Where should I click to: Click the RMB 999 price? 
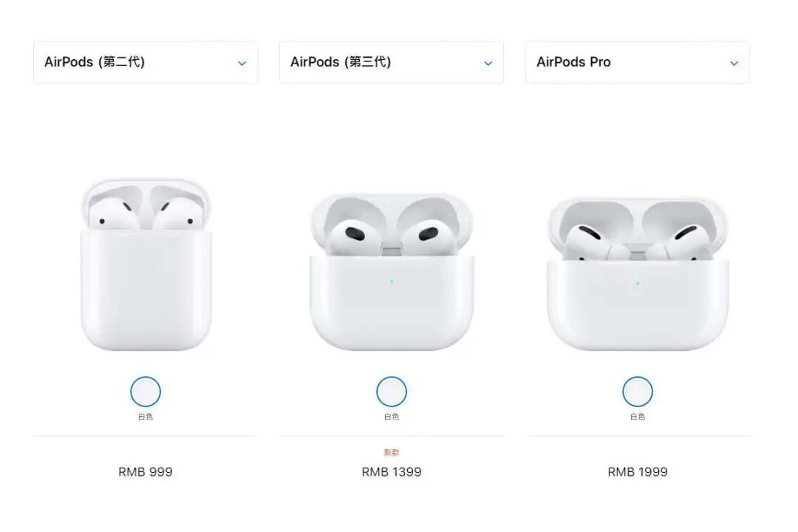tap(146, 472)
